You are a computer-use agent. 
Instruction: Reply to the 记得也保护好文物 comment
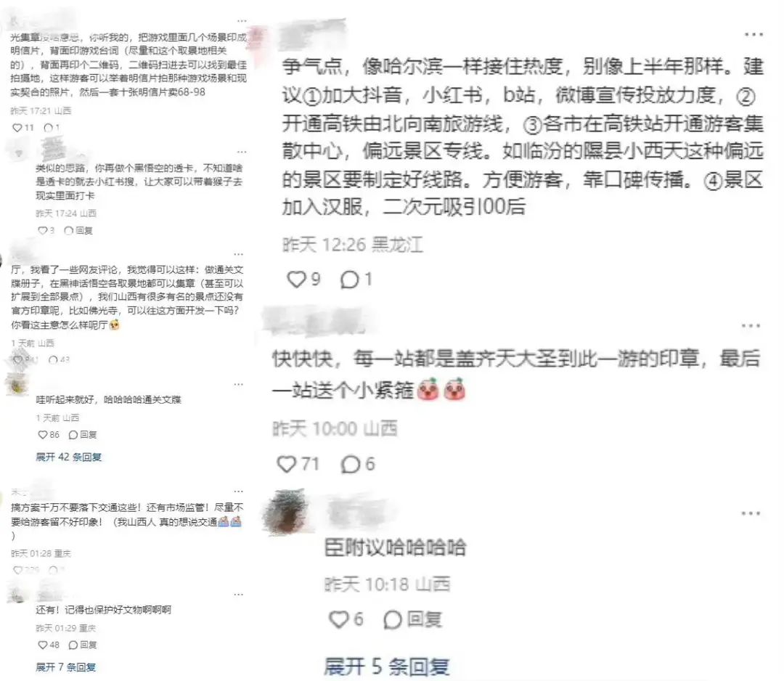pos(83,645)
